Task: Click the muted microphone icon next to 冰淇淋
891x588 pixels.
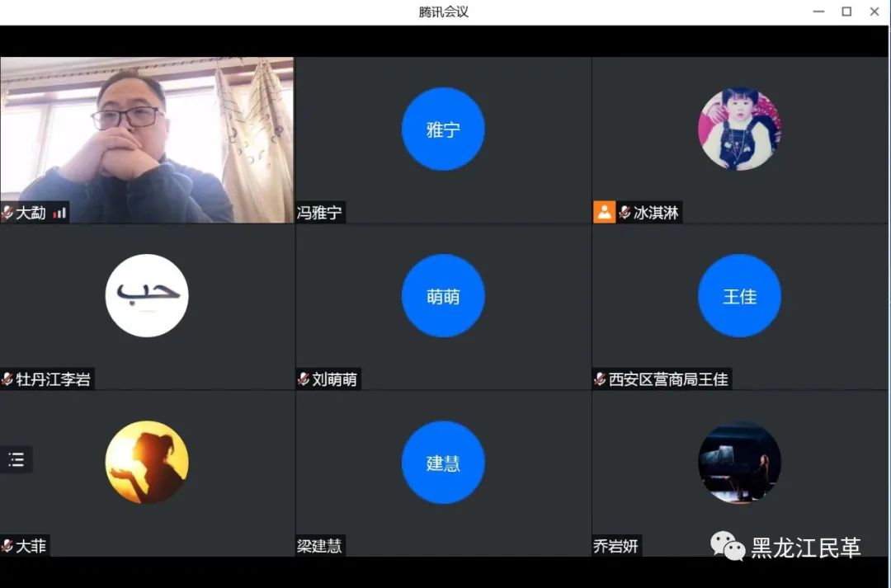Action: point(625,213)
